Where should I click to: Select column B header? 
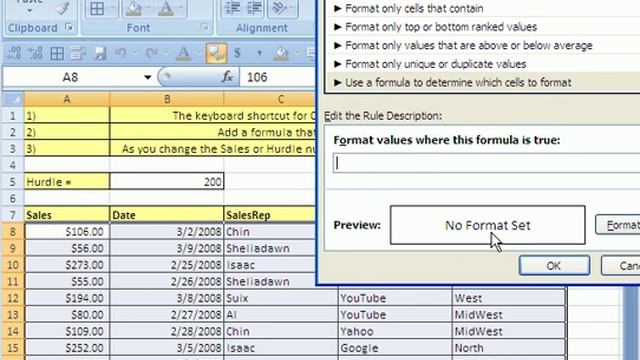point(167,99)
